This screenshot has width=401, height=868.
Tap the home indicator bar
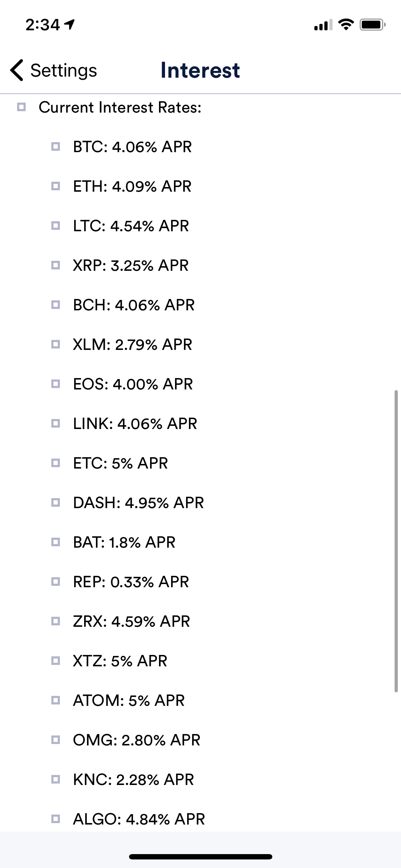(200, 857)
